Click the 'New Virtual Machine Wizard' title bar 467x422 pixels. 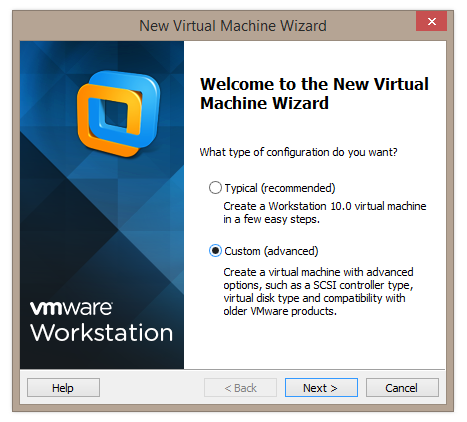click(x=233, y=26)
